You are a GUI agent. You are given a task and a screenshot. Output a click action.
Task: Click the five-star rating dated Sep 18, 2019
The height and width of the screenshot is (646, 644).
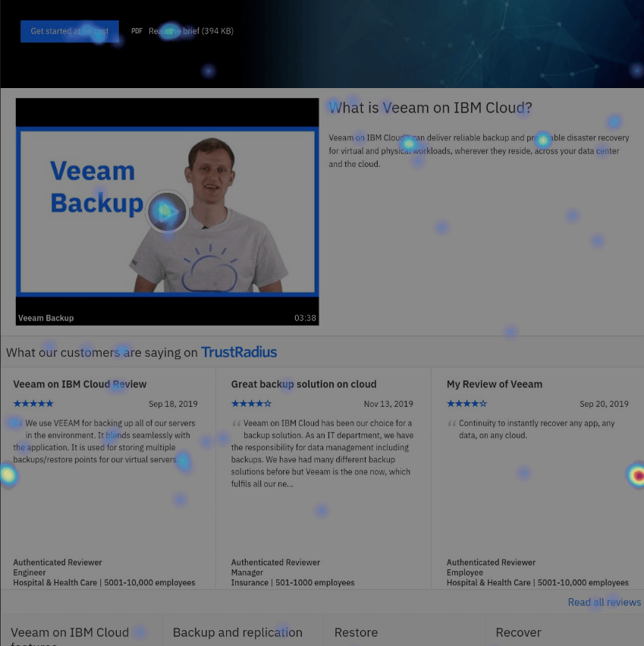(x=33, y=404)
